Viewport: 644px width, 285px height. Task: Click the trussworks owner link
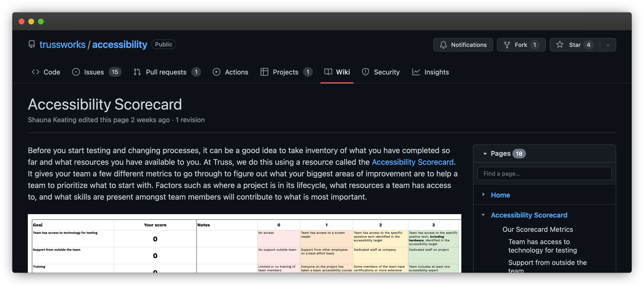coord(63,44)
